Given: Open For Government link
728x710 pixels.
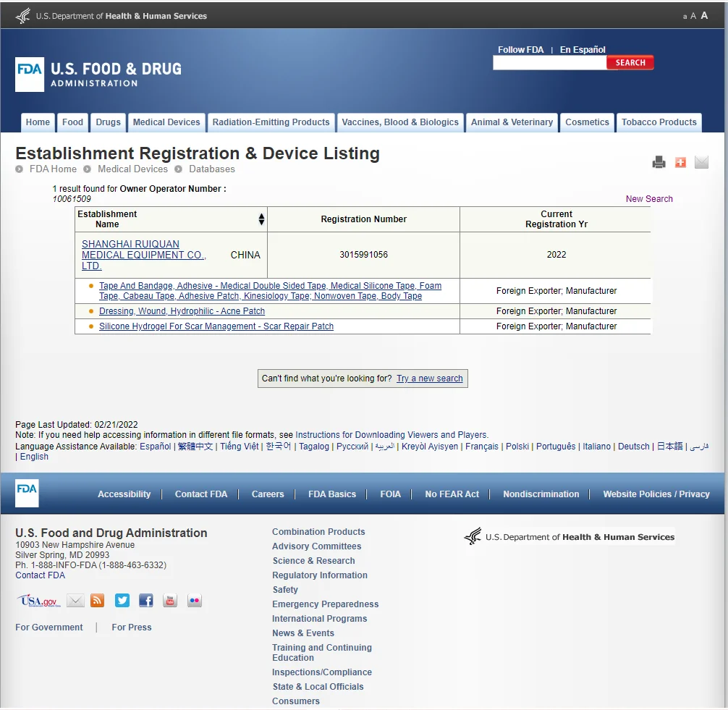Looking at the screenshot, I should 48,627.
